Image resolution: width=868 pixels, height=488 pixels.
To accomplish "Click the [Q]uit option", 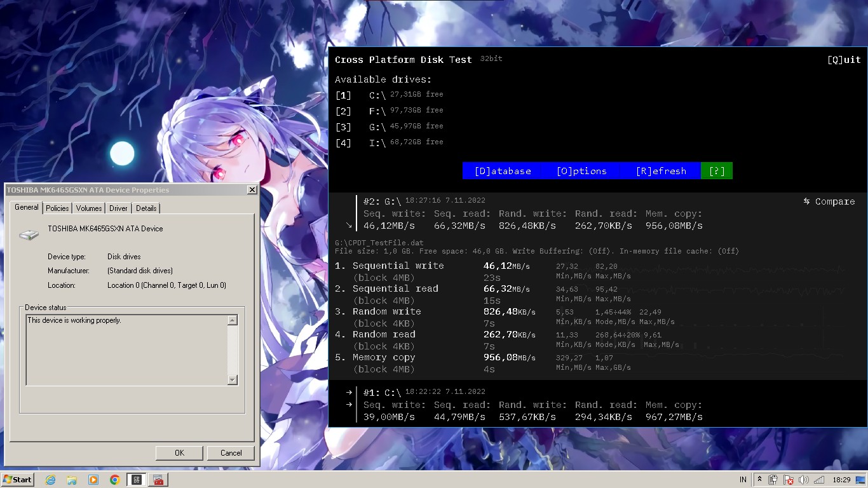I will coord(844,60).
